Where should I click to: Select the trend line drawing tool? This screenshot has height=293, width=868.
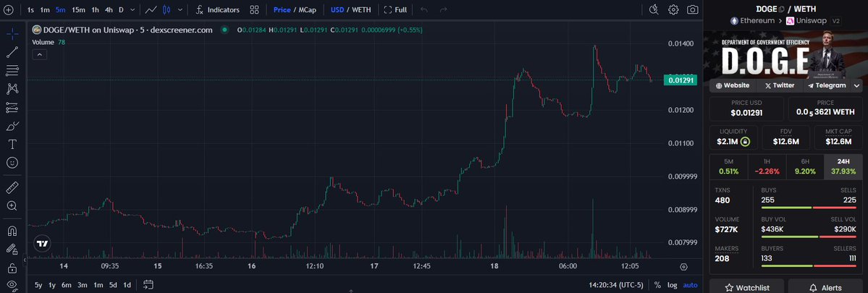coord(12,52)
